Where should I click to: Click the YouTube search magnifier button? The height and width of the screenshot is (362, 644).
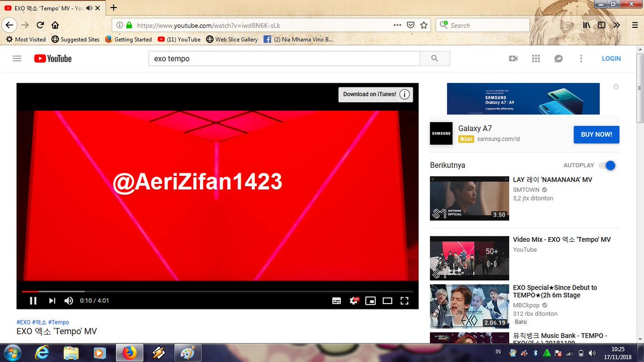pyautogui.click(x=435, y=58)
